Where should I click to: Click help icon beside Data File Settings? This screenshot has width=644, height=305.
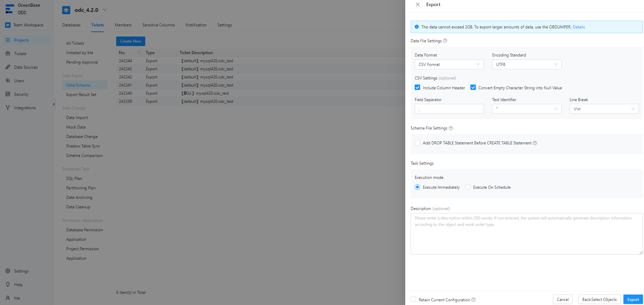445,41
